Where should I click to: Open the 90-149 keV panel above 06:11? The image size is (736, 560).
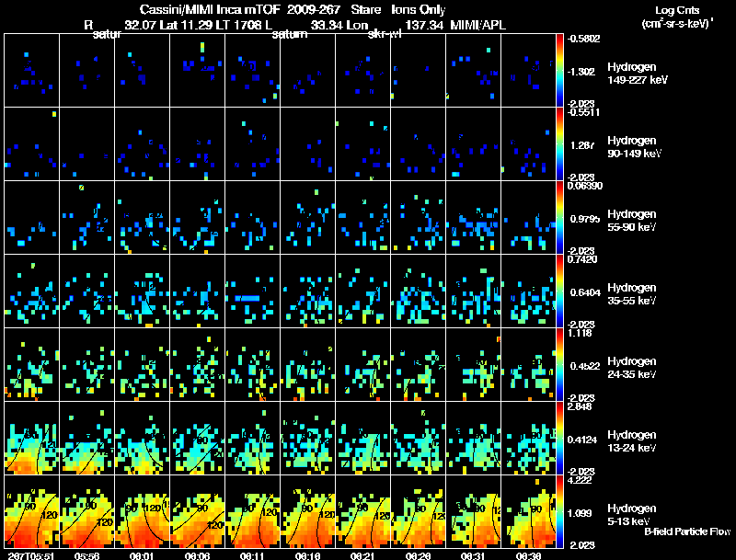252,144
